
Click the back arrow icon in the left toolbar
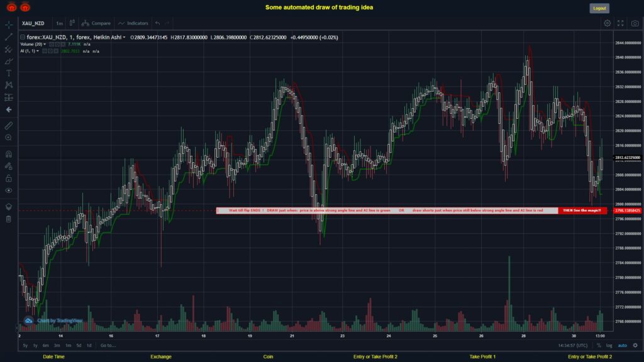[9, 109]
